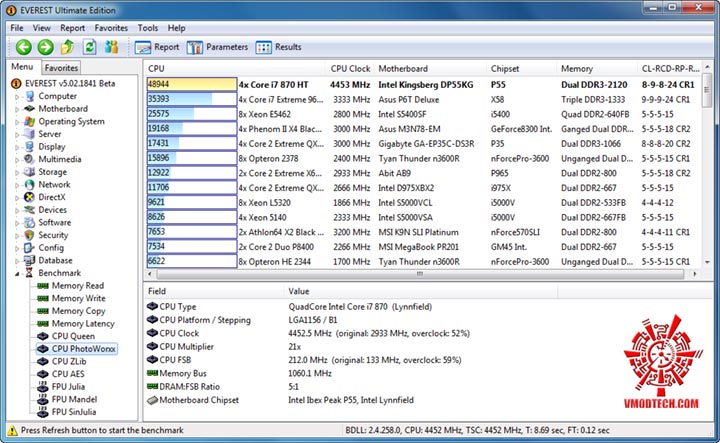Expand the Operating System tree node
This screenshot has width=720, height=443.
tap(17, 122)
